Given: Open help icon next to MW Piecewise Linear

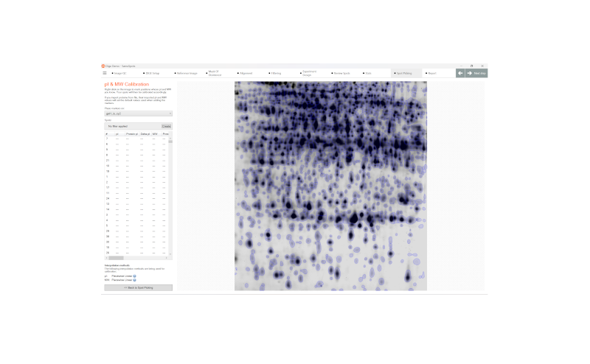Looking at the screenshot, I should click(x=135, y=280).
